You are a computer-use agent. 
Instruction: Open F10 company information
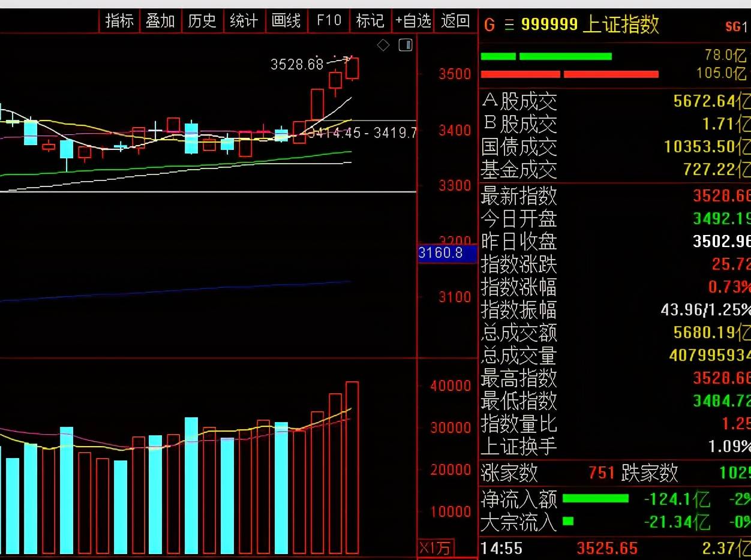tap(329, 21)
